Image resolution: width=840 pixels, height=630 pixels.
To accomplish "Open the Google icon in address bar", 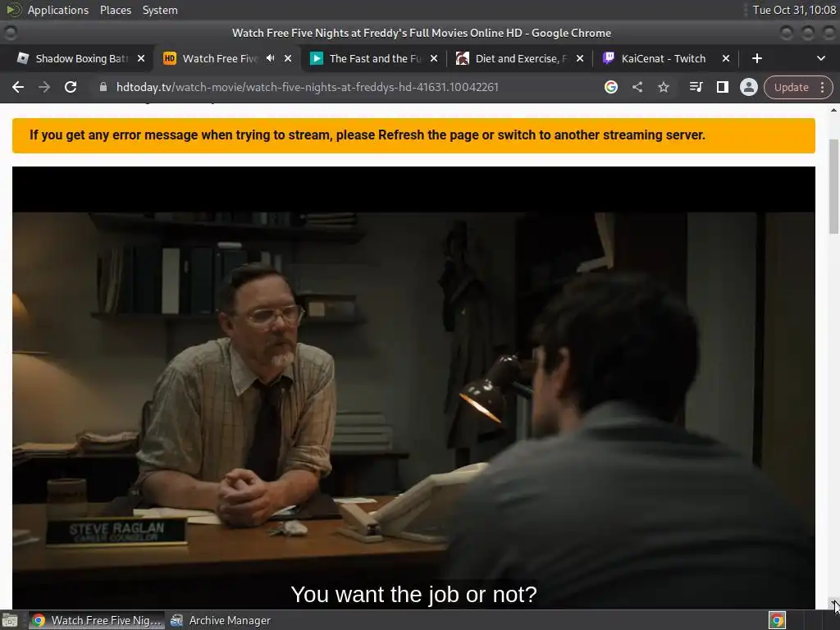I will point(610,87).
